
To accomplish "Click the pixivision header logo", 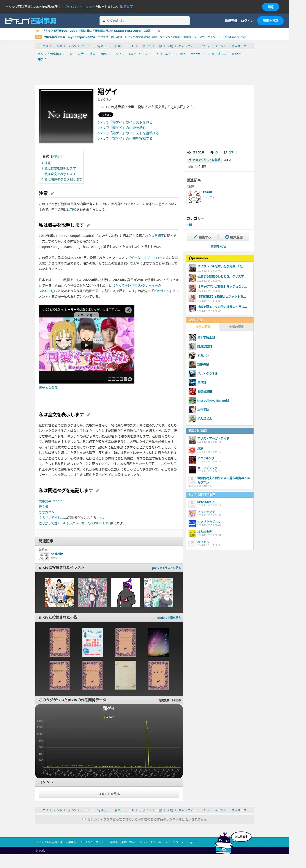I will pyautogui.click(x=198, y=258).
